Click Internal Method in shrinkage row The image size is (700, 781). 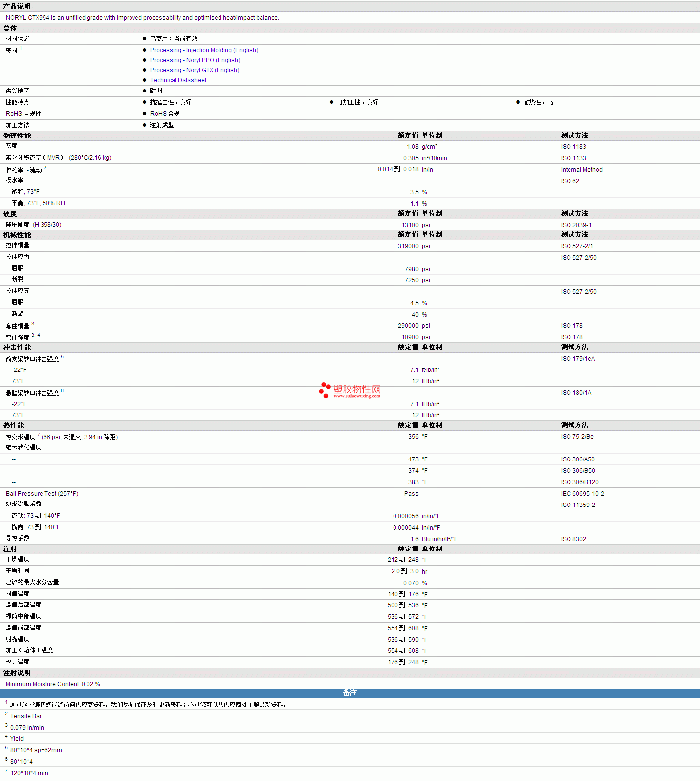(581, 170)
